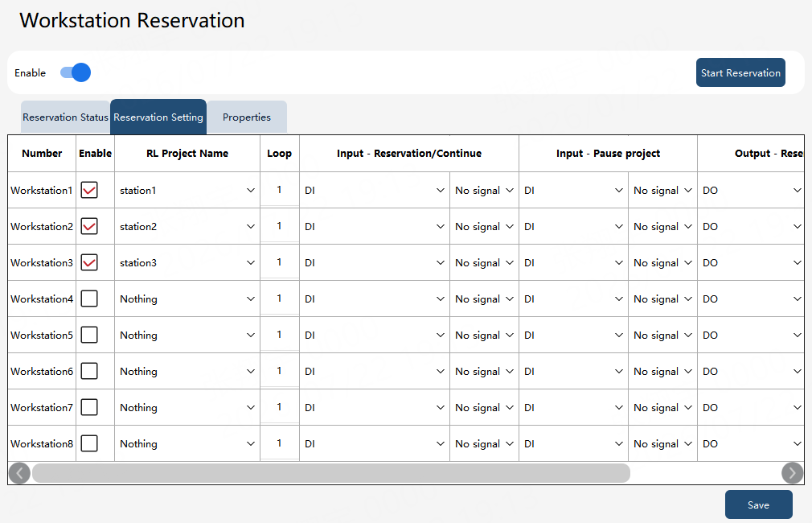The image size is (812, 523).
Task: Click the Input - Pause project header
Action: [x=608, y=154]
